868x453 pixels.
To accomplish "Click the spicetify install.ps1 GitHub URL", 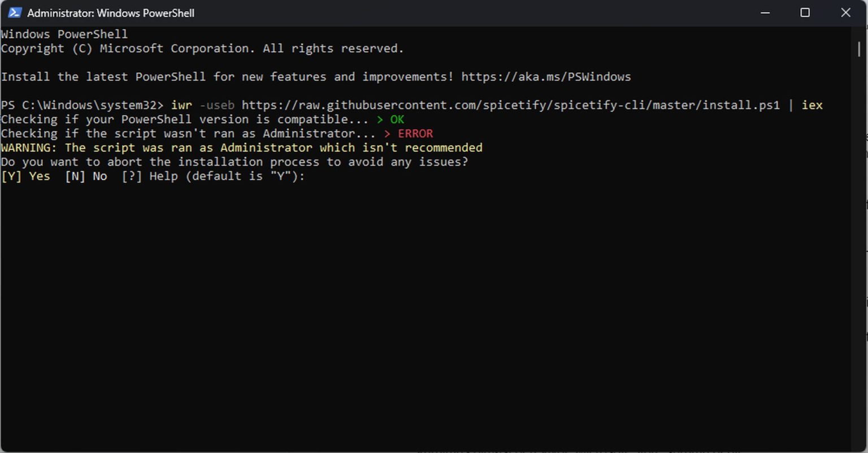I will [510, 105].
